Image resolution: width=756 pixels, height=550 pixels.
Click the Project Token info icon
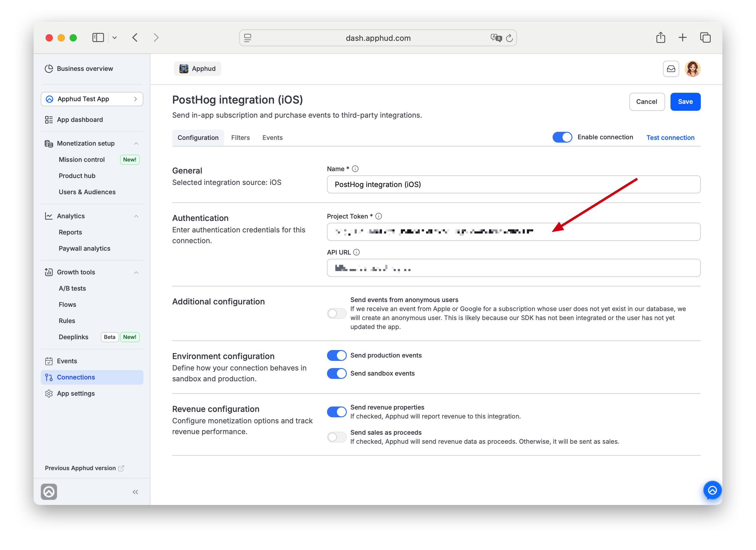pyautogui.click(x=379, y=216)
